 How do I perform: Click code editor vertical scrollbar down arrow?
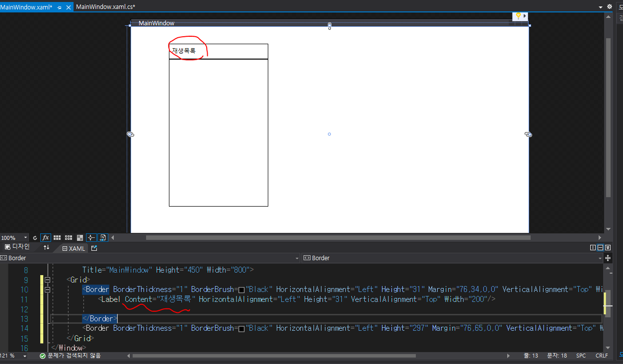click(608, 348)
